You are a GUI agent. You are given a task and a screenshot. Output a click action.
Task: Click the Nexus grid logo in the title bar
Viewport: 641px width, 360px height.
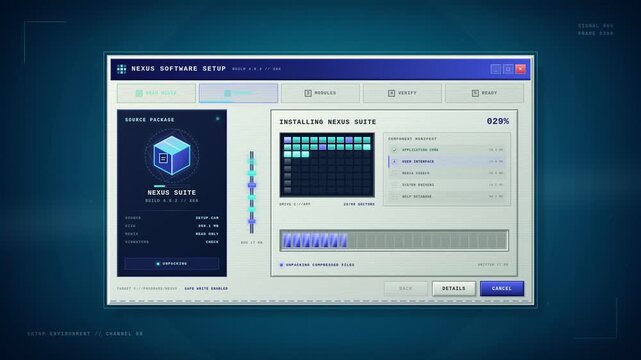tap(121, 69)
